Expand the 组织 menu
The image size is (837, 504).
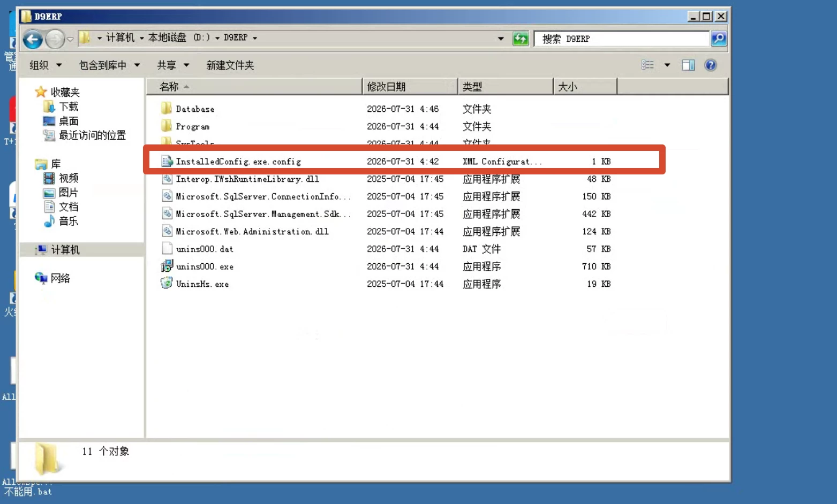[x=46, y=65]
